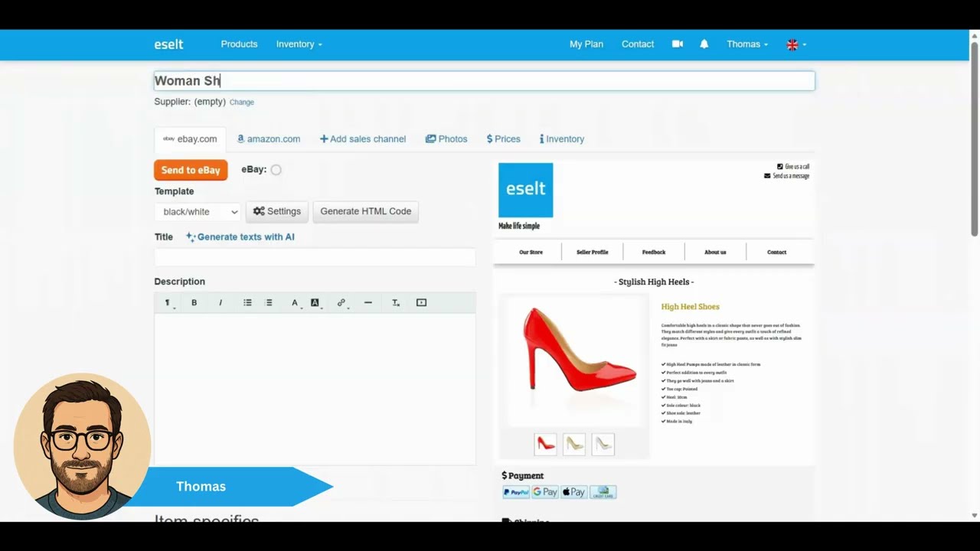Clear text formatting in description editor
The height and width of the screenshot is (551, 980).
point(396,303)
